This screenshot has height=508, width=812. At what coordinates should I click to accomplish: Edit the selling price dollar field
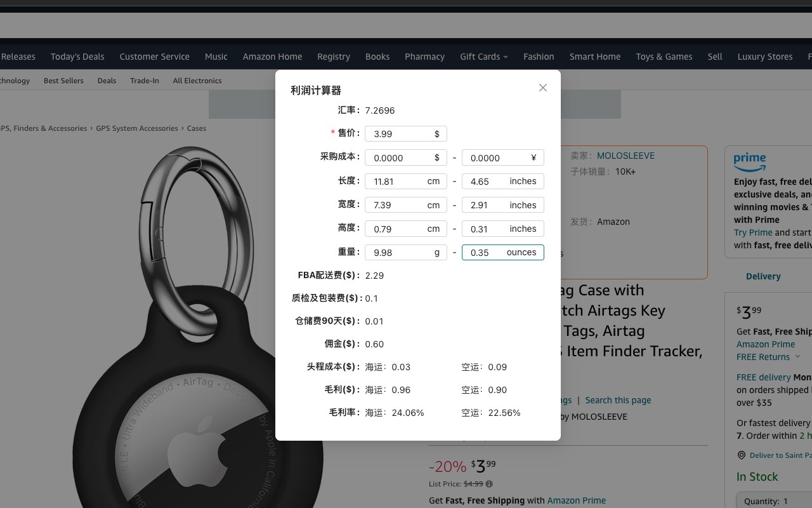(x=406, y=134)
